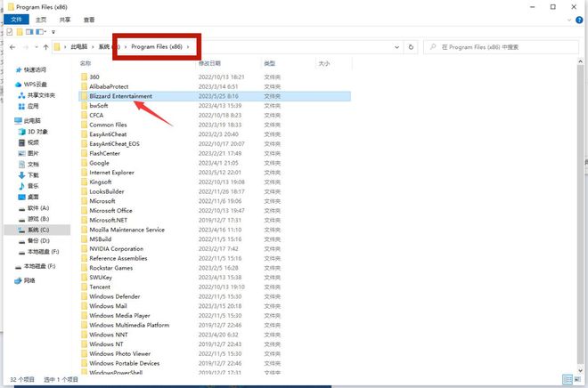
Task: Open the blue Help question icon
Action: [577, 19]
